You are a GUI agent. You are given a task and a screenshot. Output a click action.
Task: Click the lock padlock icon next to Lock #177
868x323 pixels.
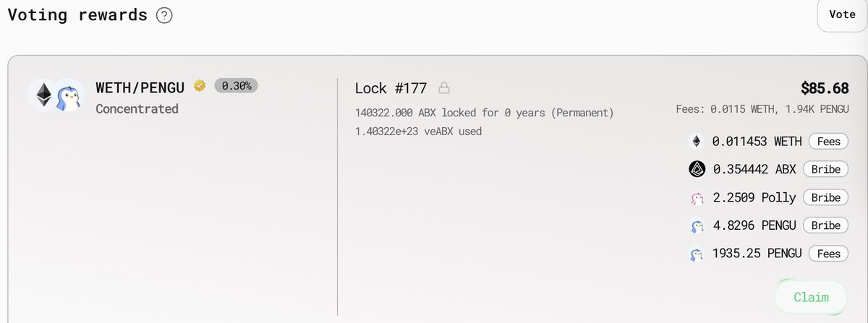[444, 89]
